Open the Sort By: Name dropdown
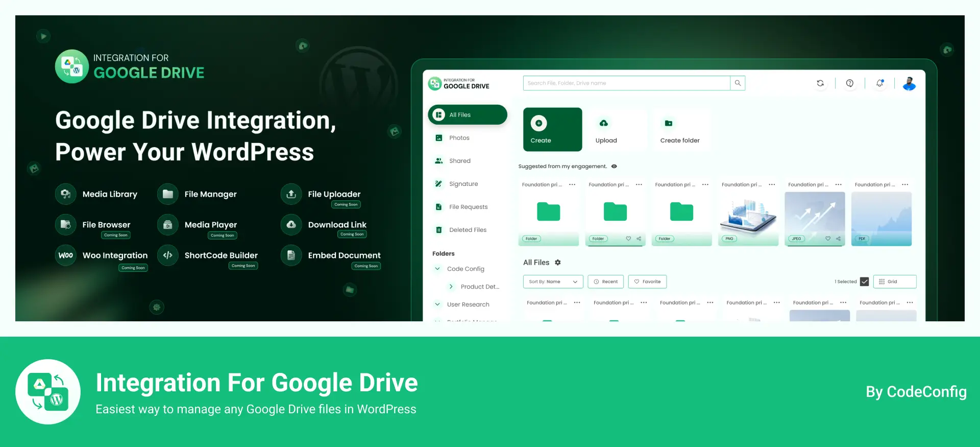Screen dimensions: 980x447 [553, 281]
